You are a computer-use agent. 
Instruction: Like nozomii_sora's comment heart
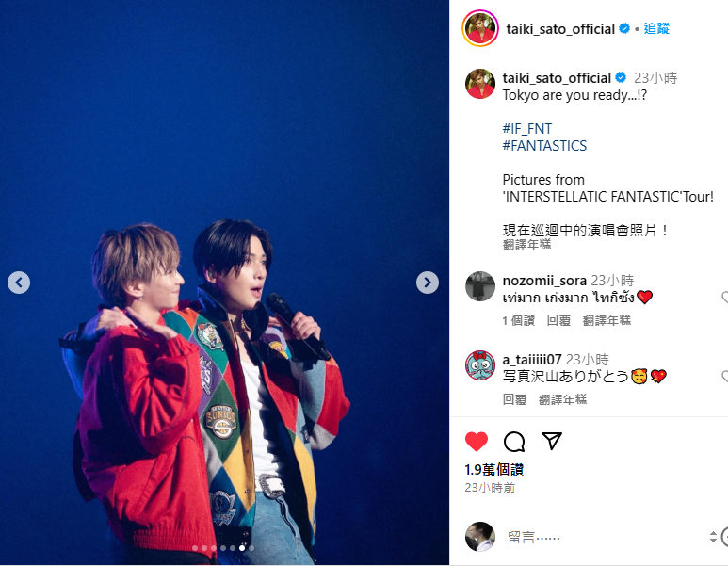(725, 298)
